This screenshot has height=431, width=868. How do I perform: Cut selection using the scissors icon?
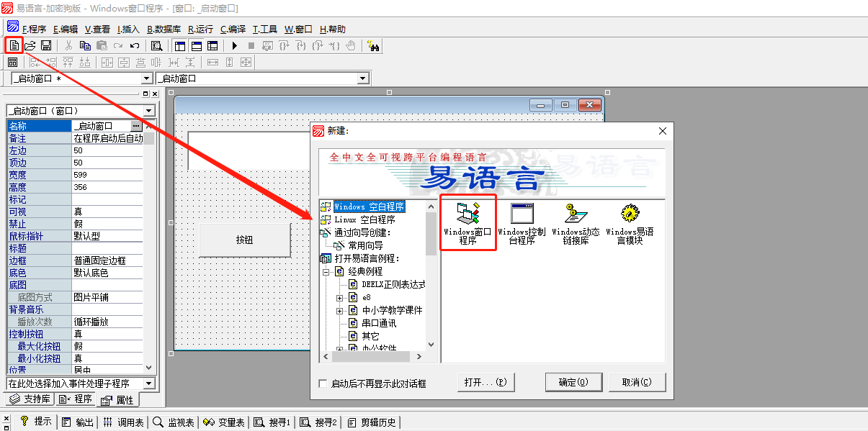[x=68, y=45]
